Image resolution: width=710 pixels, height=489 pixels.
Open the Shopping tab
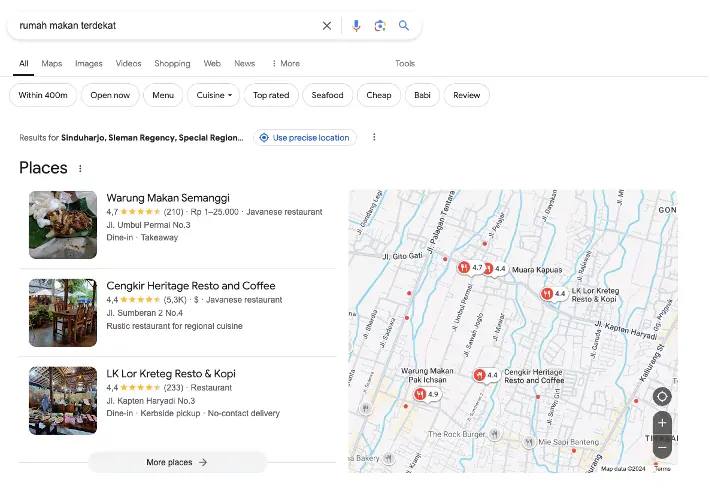pyautogui.click(x=172, y=64)
